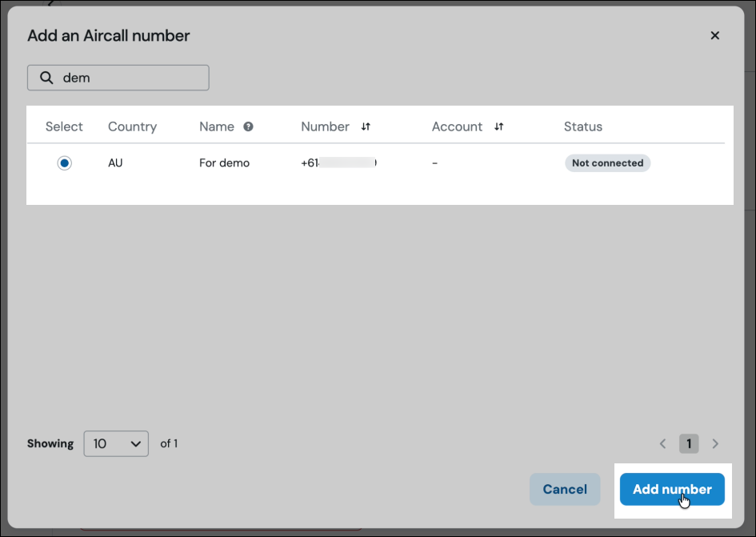Click the 'For demo' name cell
756x537 pixels.
224,163
